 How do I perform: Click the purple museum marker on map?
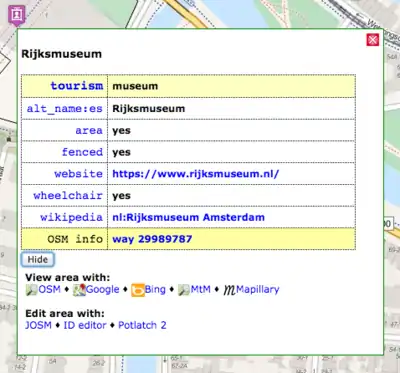click(x=16, y=15)
